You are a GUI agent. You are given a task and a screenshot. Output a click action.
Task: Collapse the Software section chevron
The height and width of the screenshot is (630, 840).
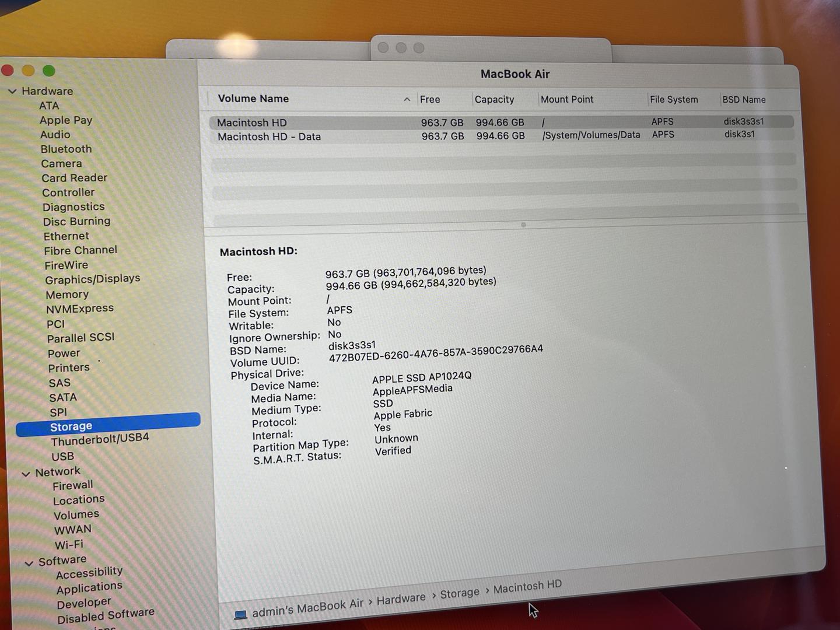(29, 563)
